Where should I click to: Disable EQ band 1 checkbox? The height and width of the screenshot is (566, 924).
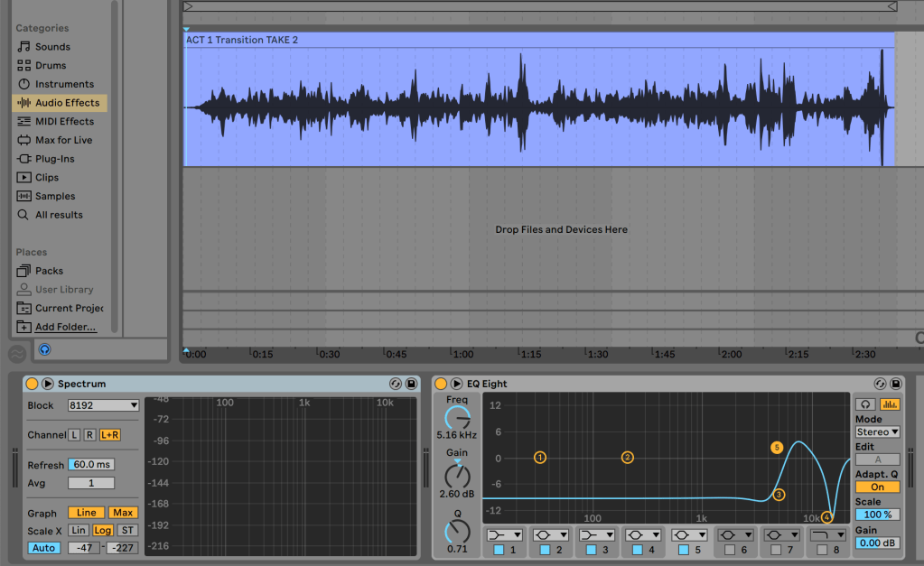pyautogui.click(x=499, y=550)
